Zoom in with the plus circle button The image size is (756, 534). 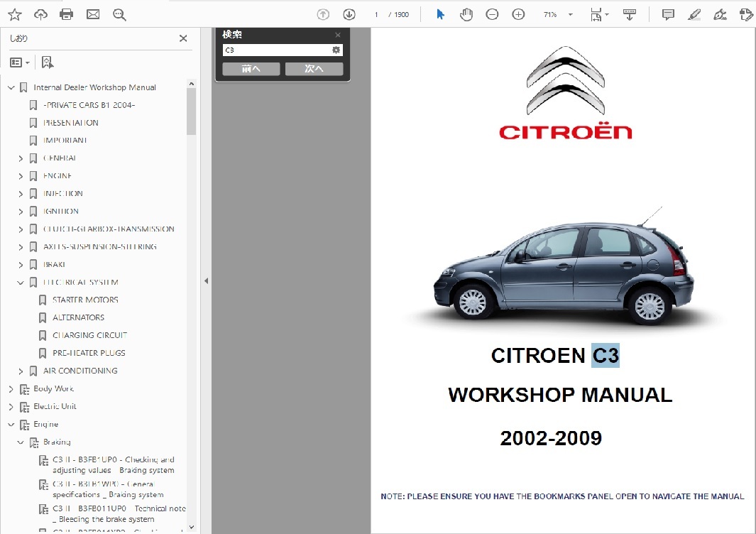518,14
